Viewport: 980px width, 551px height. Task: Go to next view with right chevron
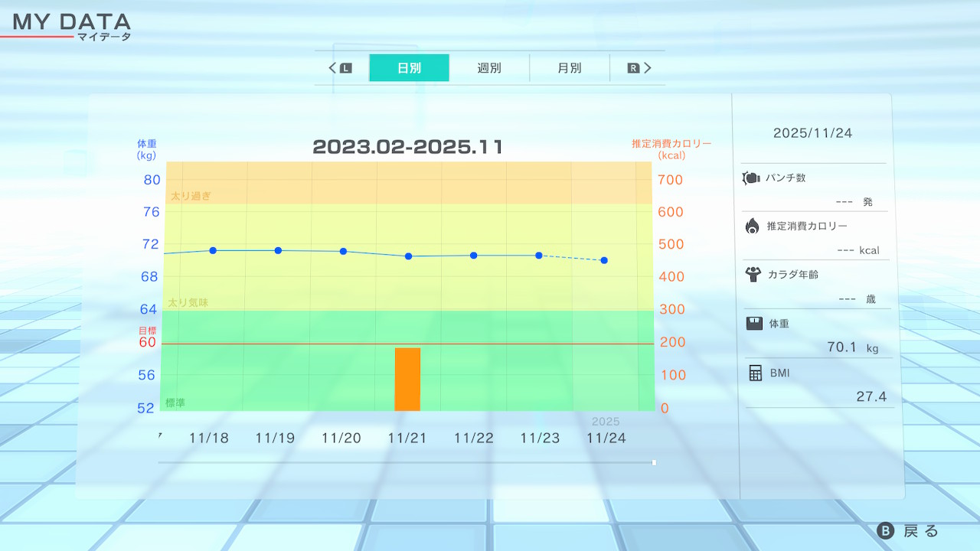pyautogui.click(x=648, y=68)
